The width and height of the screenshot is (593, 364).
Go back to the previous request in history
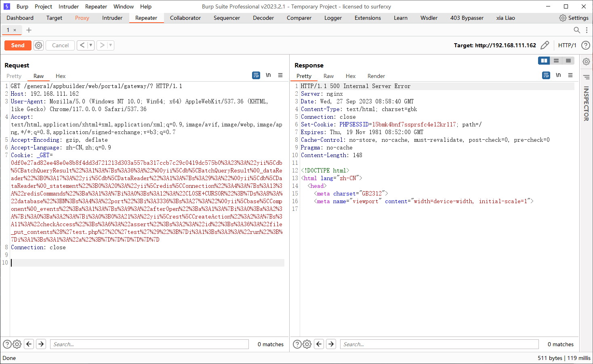82,45
